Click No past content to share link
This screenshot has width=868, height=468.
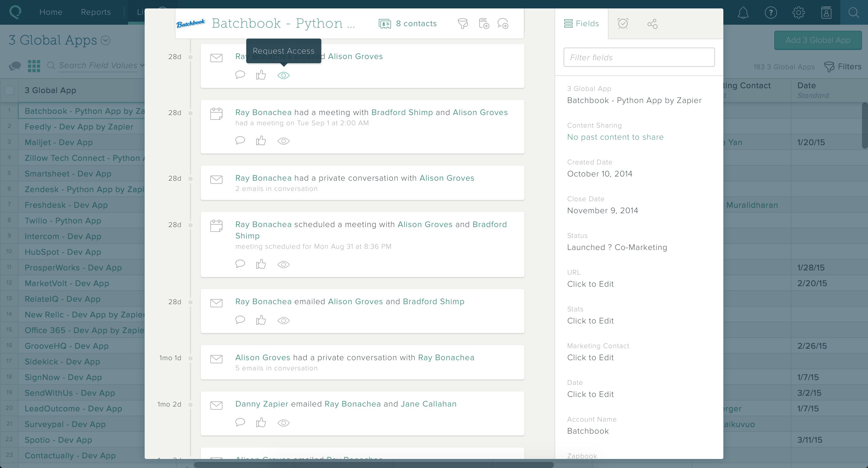[x=615, y=137]
